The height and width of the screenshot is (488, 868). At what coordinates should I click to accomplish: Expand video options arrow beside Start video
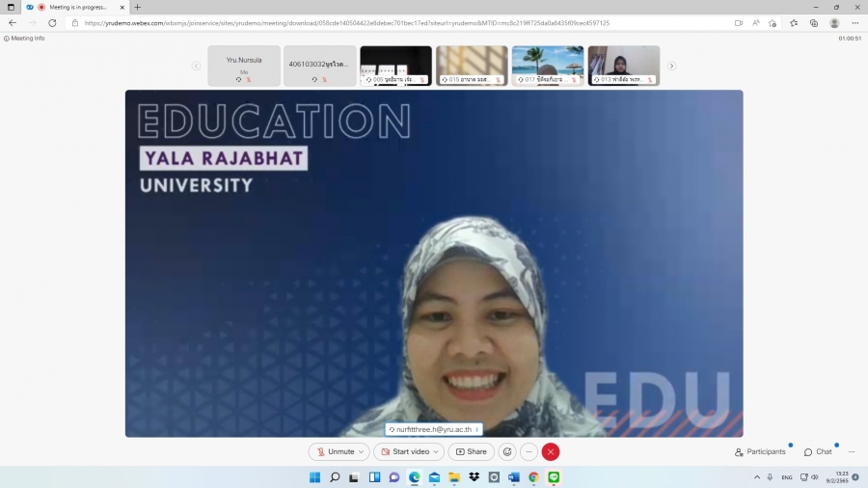coord(437,451)
